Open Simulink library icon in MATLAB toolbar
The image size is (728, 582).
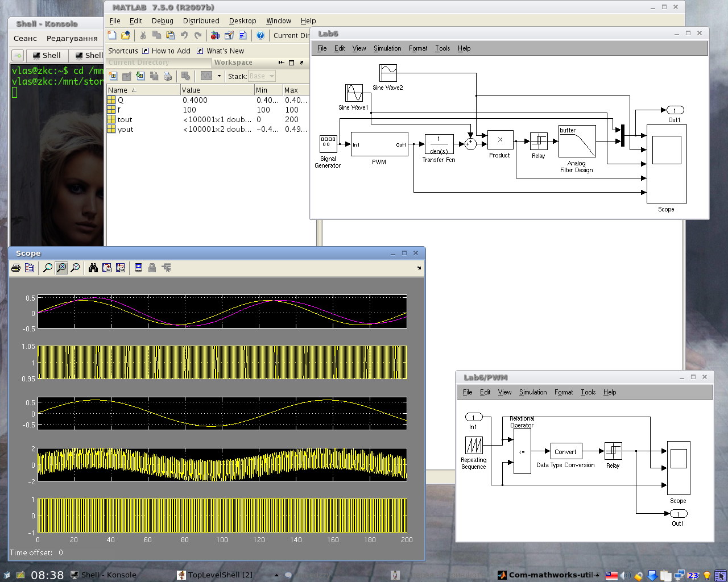(215, 35)
